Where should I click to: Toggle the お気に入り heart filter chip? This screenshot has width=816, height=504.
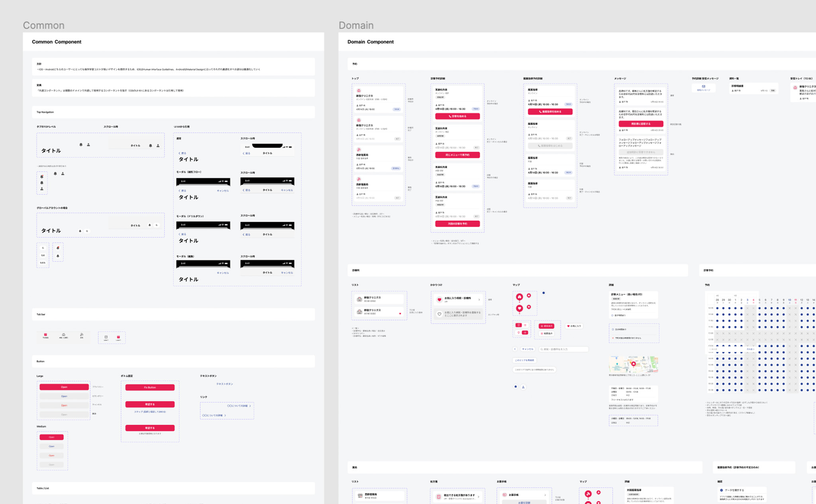pyautogui.click(x=574, y=326)
